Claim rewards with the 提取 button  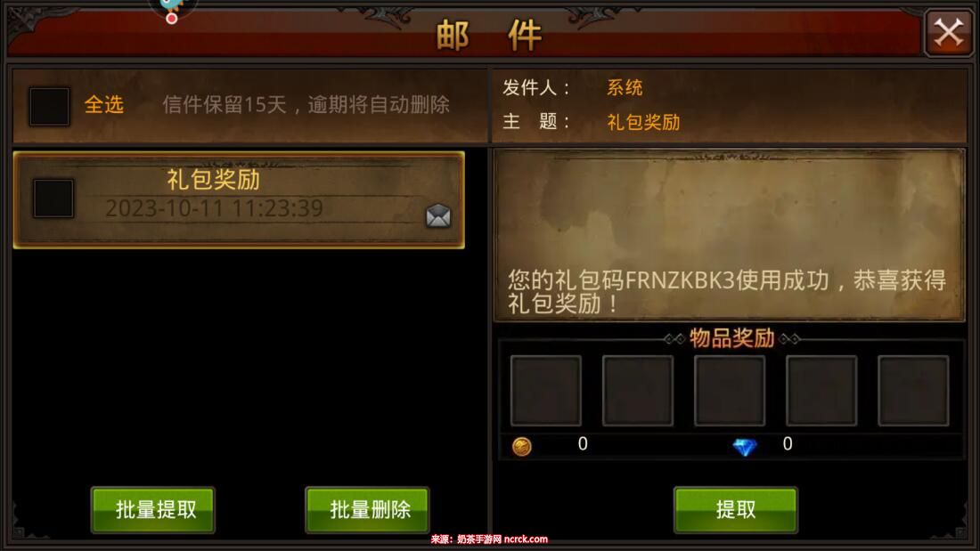pyautogui.click(x=736, y=510)
